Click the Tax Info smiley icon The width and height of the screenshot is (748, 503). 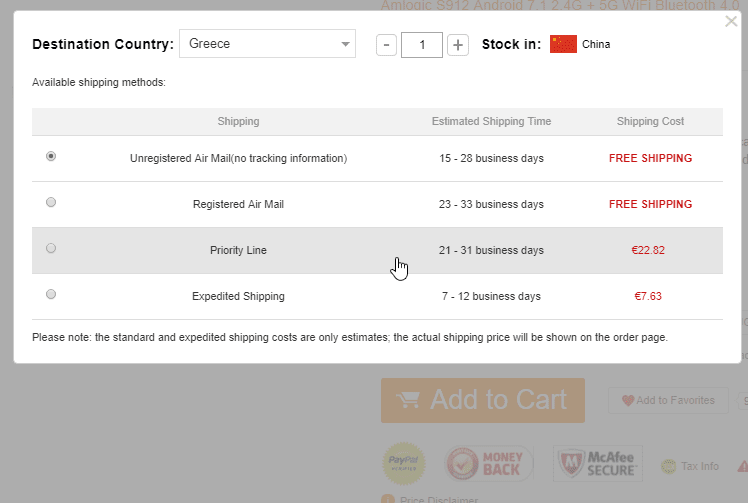tap(668, 466)
